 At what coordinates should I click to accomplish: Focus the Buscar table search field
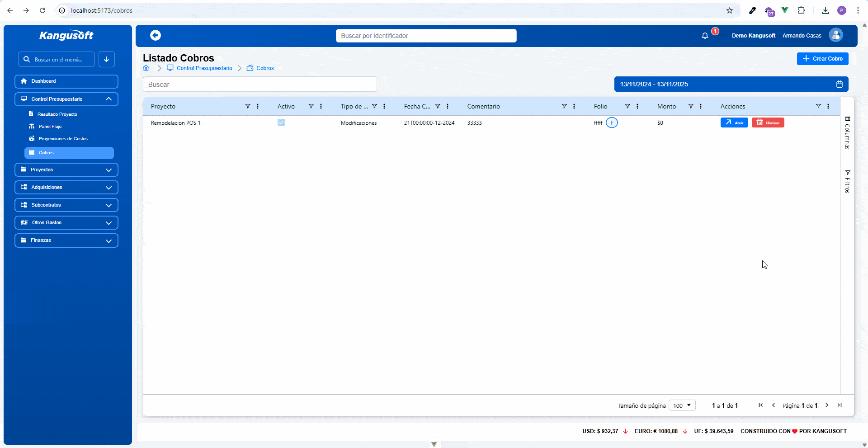pyautogui.click(x=260, y=85)
